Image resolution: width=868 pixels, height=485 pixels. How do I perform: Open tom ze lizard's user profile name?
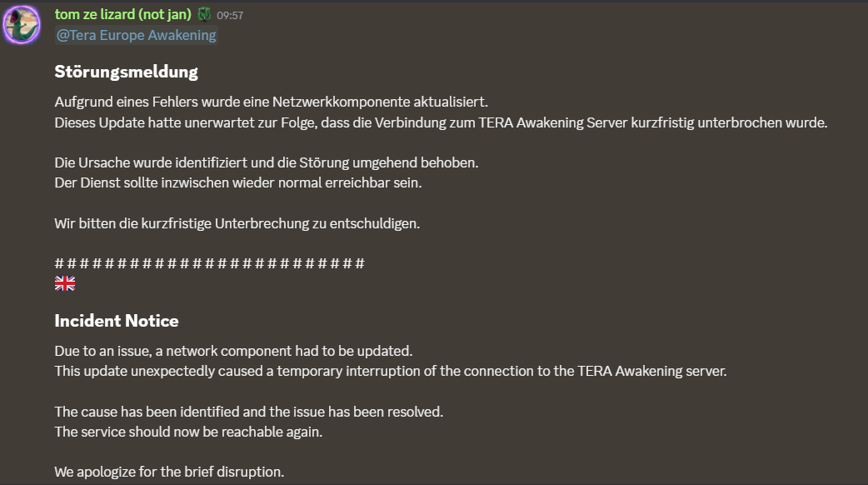point(123,14)
